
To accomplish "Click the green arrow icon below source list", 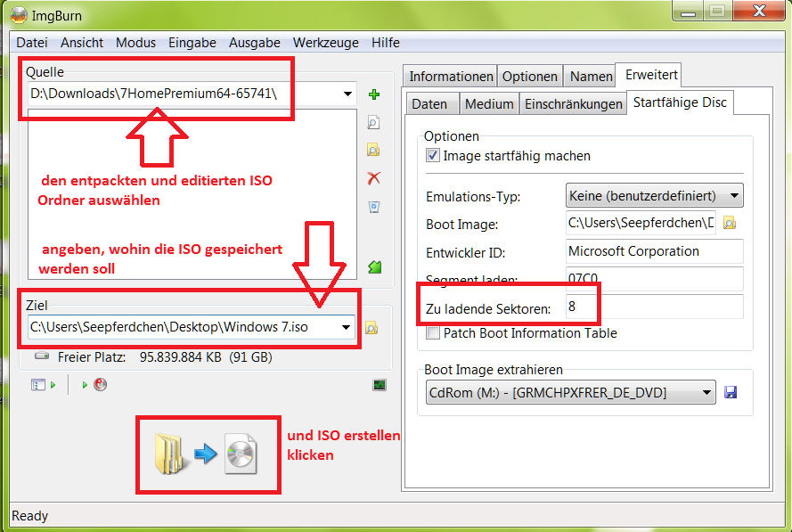I will [374, 266].
